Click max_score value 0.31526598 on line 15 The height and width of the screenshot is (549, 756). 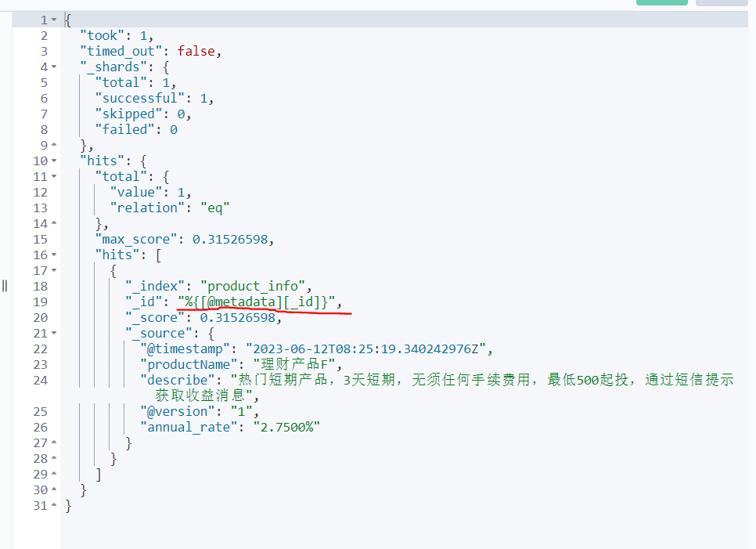click(230, 240)
